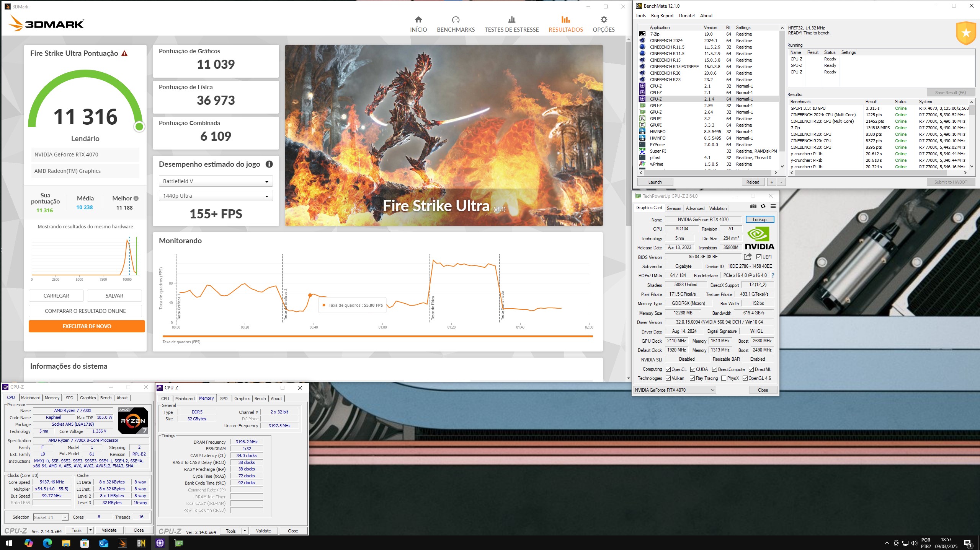
Task: Click the NVIDIA logo in GPU-Z
Action: tap(759, 238)
